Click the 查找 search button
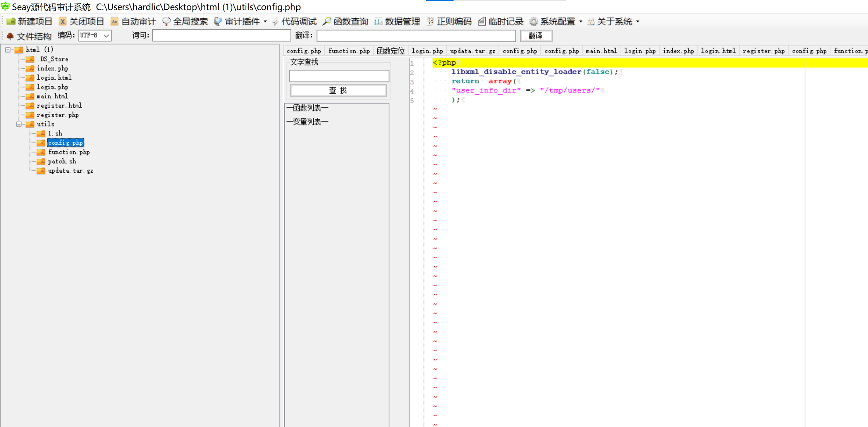868x427 pixels. (338, 90)
